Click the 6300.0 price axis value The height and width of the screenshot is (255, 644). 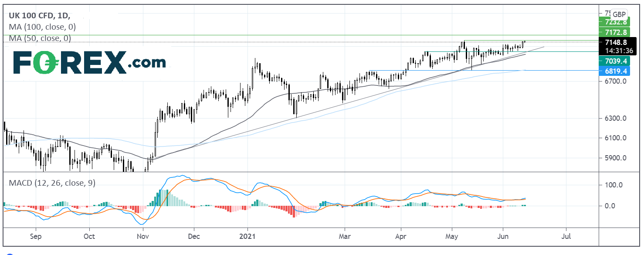pyautogui.click(x=615, y=118)
